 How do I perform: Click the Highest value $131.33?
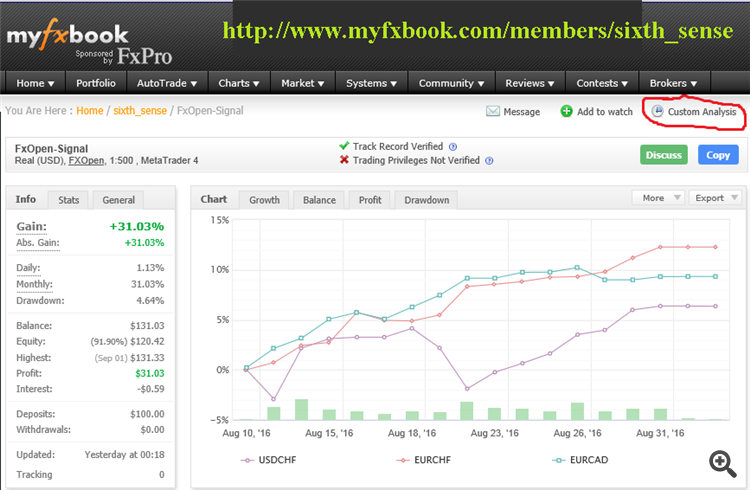[x=147, y=357]
